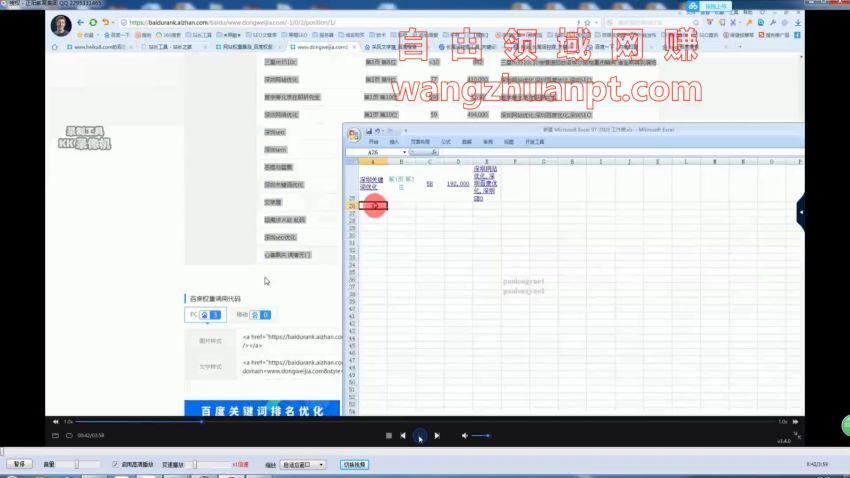Select the 移动 weight code tab
850x478 pixels.
click(253, 315)
